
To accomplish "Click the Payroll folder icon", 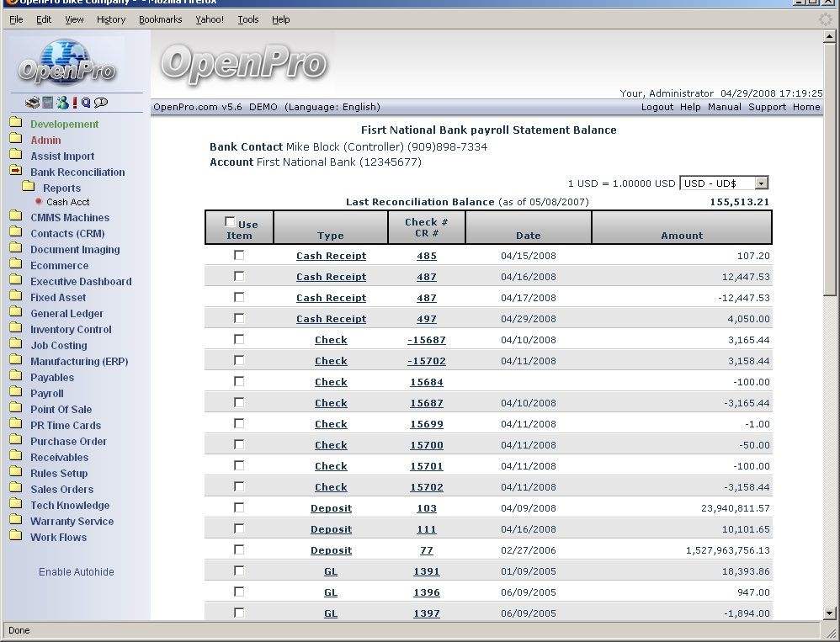I will [16, 393].
